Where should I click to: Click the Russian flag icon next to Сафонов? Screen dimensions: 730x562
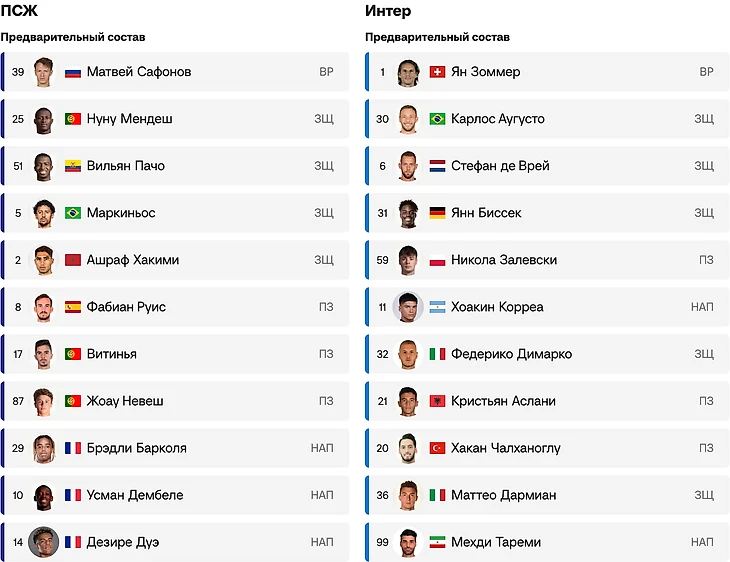click(73, 72)
